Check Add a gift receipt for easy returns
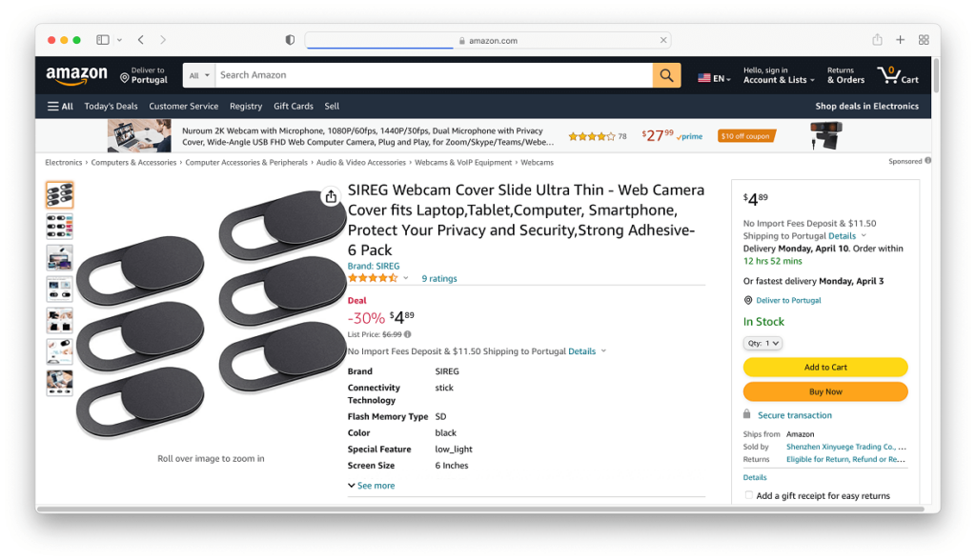Screen dimensions: 976x560 point(748,495)
